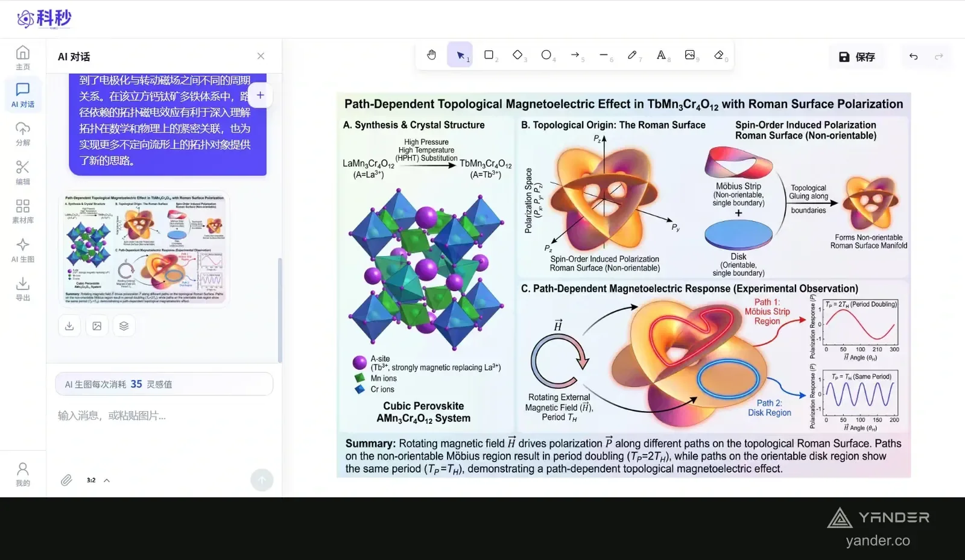Click the AI chat panel scrollbar

pos(279,310)
